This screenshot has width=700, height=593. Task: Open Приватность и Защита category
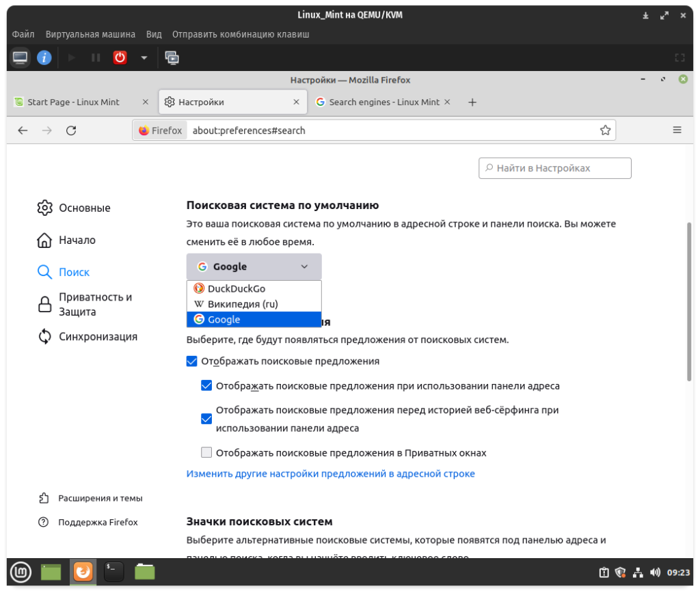[85, 304]
